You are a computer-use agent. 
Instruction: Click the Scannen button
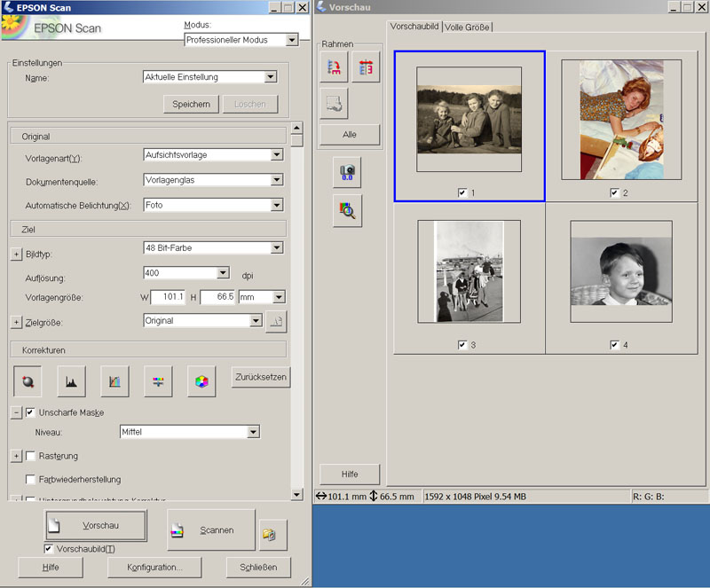[x=211, y=529]
